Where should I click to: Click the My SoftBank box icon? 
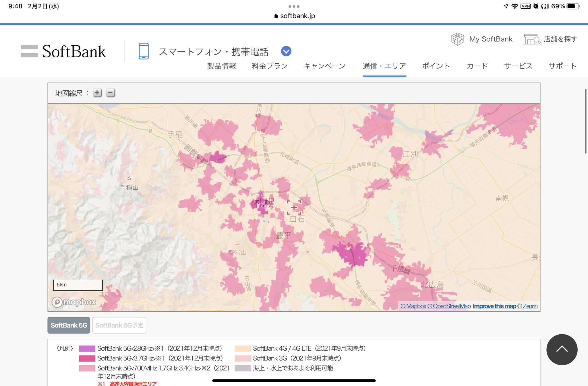(x=457, y=39)
